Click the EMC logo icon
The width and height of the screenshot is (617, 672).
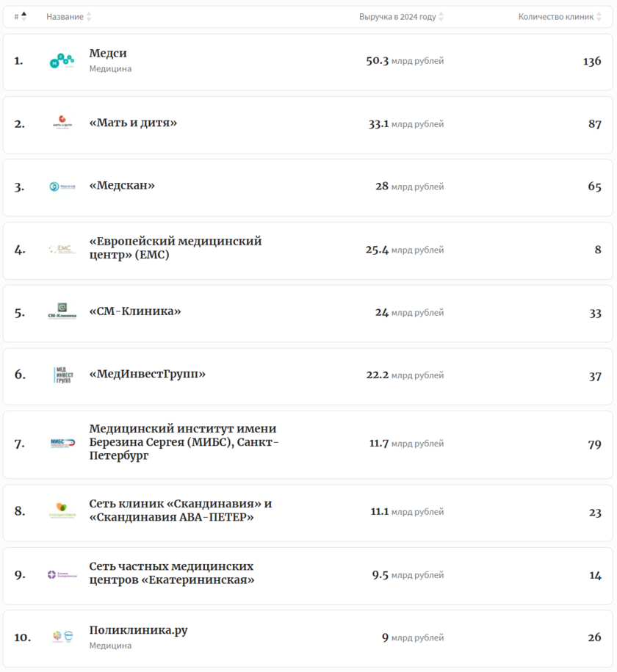(62, 250)
